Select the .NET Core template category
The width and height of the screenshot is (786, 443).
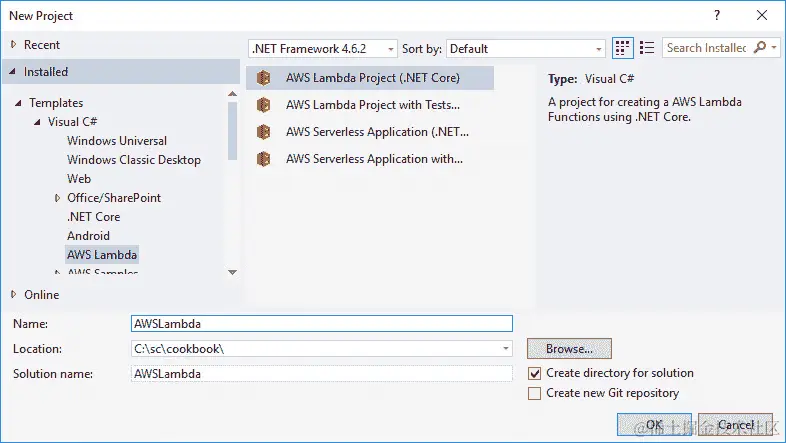point(94,217)
